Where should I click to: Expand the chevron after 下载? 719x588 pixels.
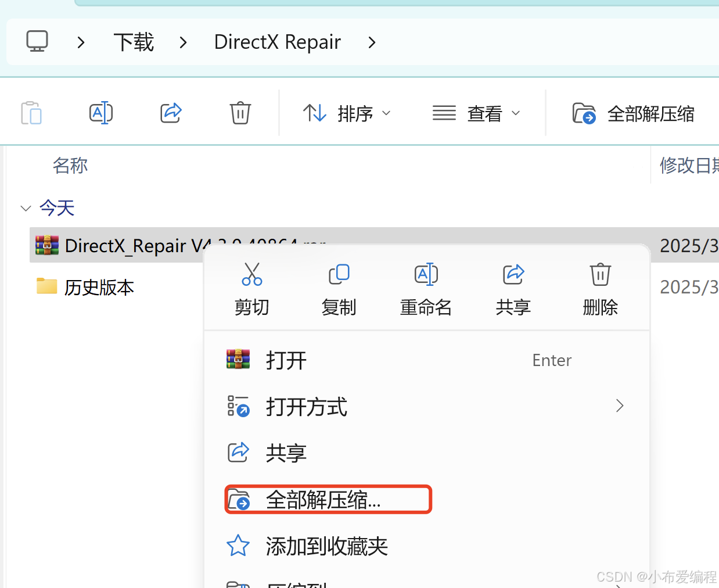[184, 42]
